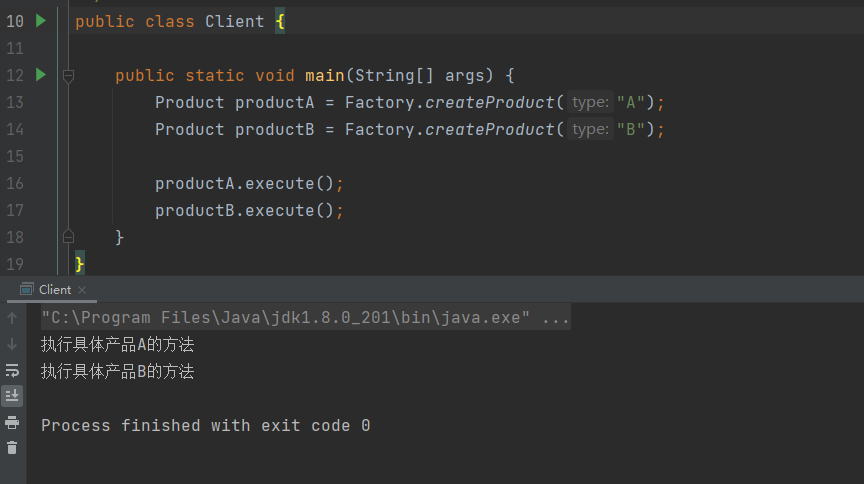The height and width of the screenshot is (484, 864).
Task: Click the up-the-stack-trace arrow icon
Action: (x=12, y=318)
